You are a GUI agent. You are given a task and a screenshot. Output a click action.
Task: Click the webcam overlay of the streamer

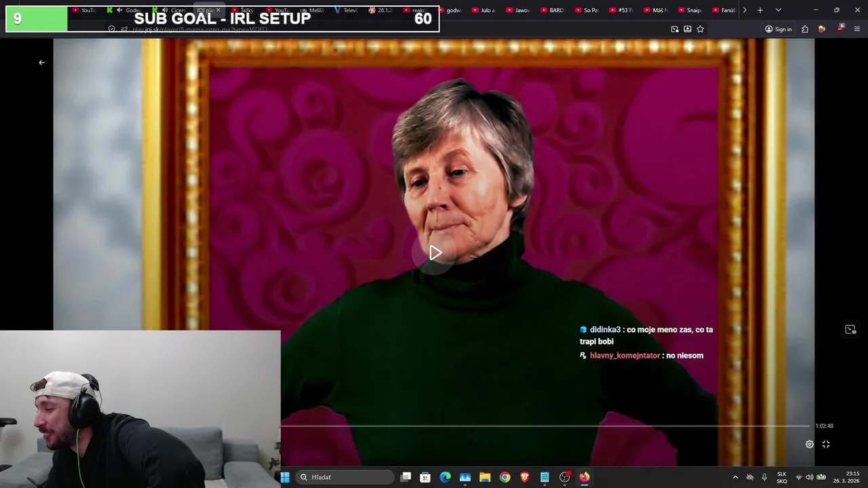[140, 409]
